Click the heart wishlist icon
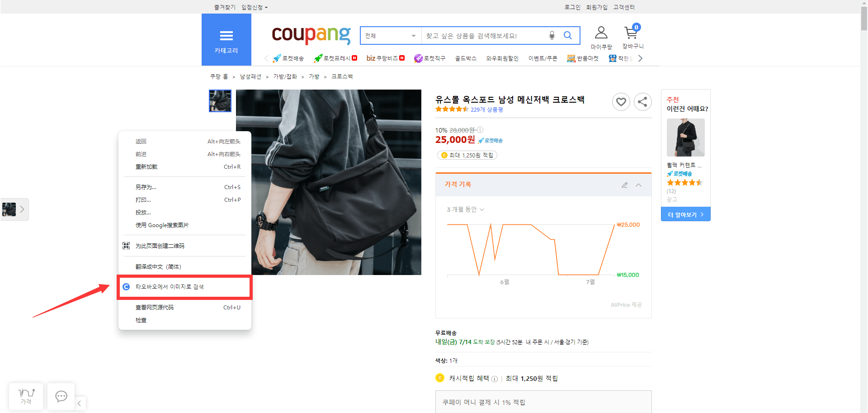The height and width of the screenshot is (413, 868). pyautogui.click(x=621, y=102)
